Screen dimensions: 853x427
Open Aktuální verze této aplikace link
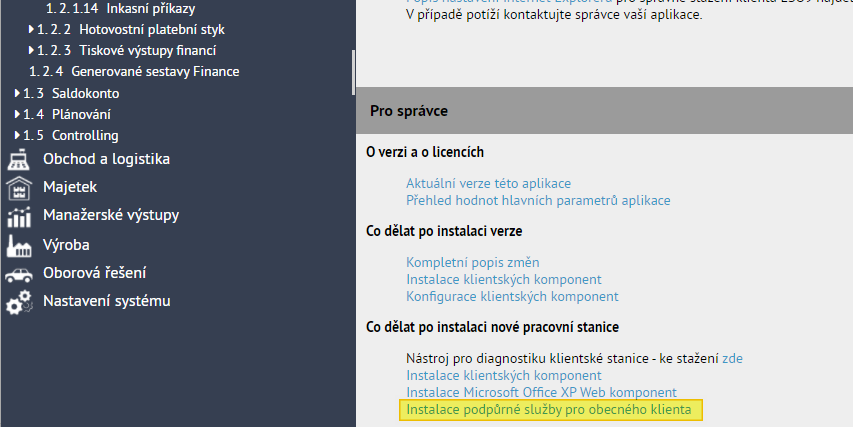coord(489,183)
